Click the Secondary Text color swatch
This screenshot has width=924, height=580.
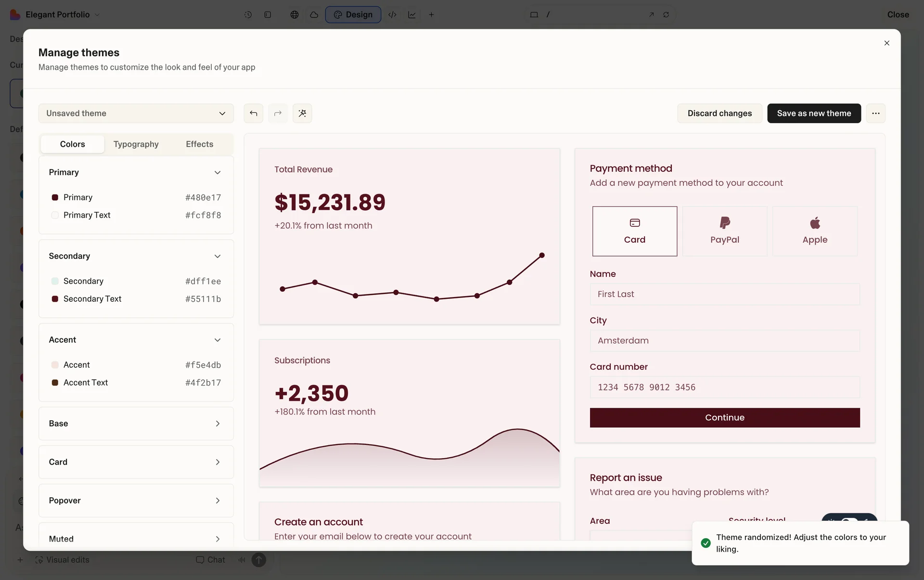pyautogui.click(x=55, y=299)
